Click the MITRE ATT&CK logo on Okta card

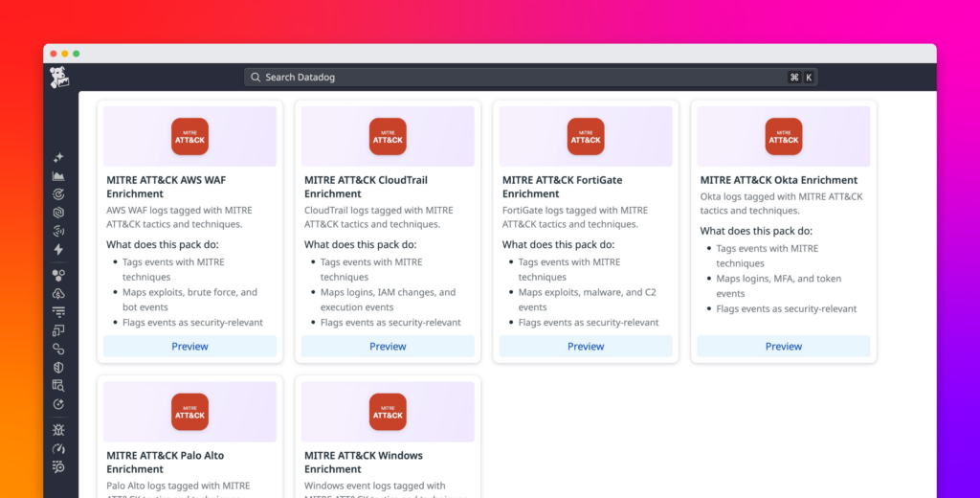coord(784,136)
